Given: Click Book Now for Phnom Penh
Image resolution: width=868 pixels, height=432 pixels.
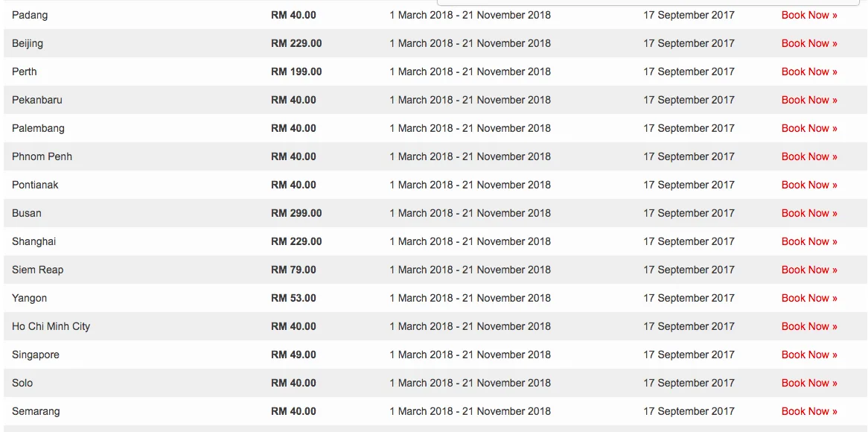Looking at the screenshot, I should pos(808,156).
